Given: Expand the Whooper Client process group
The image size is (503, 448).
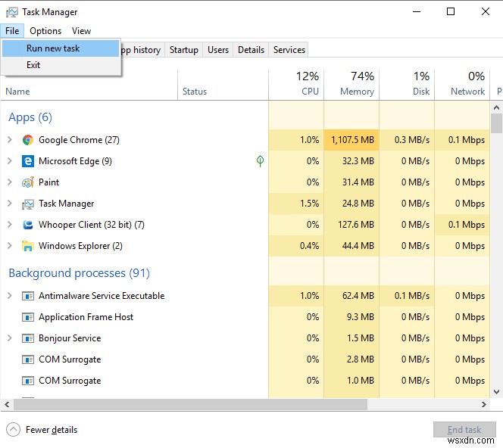Looking at the screenshot, I should tap(10, 224).
